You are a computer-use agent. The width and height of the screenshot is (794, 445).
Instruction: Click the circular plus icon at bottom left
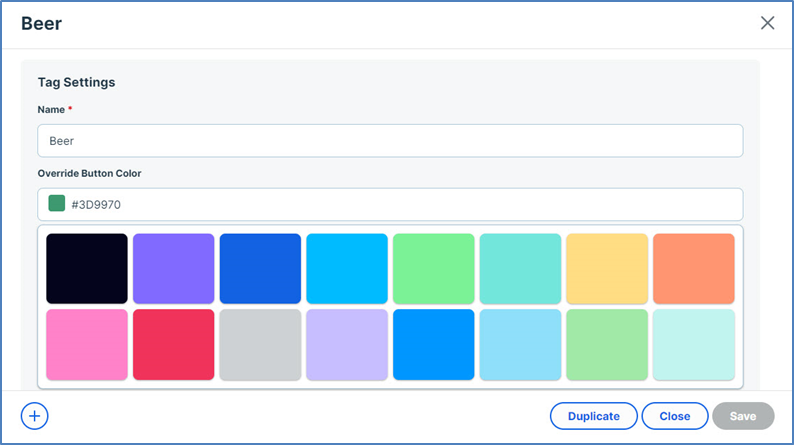point(35,416)
